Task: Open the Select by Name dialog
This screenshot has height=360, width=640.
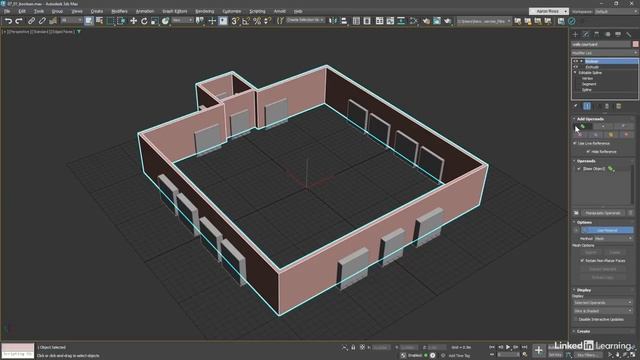Action: [99, 21]
